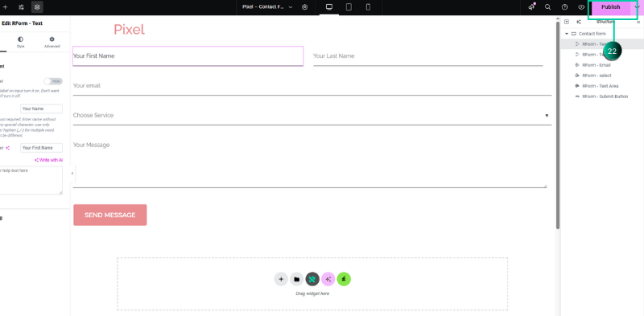Select desktop responsive view

[x=329, y=7]
